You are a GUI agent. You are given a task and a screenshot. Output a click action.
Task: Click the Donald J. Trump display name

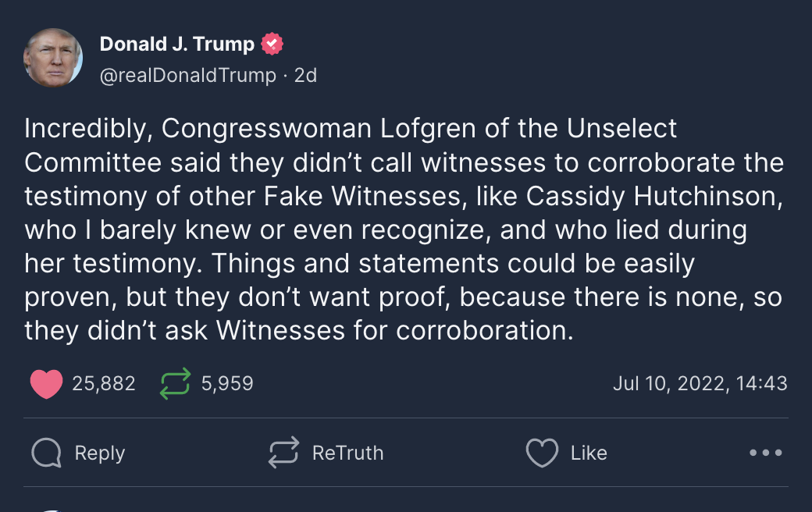(x=176, y=44)
